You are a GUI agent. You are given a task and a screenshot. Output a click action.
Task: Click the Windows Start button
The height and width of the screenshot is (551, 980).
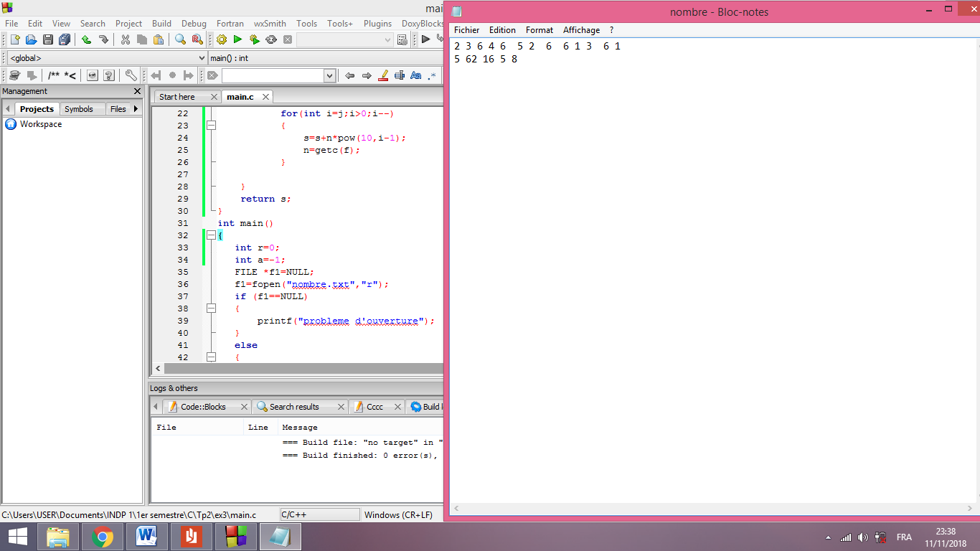click(x=18, y=537)
